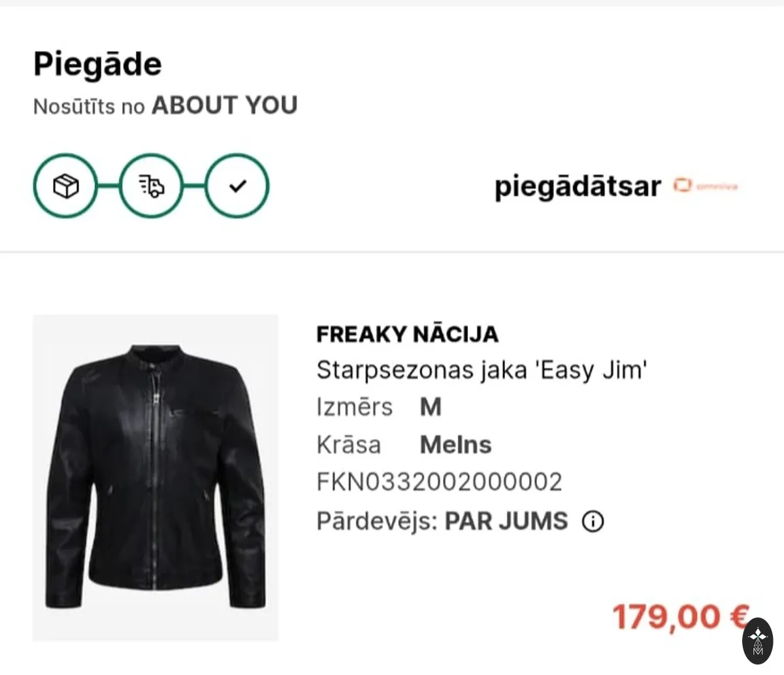Click the Piegāde section heading
Image resolution: width=784 pixels, height=675 pixels.
pyautogui.click(x=97, y=65)
